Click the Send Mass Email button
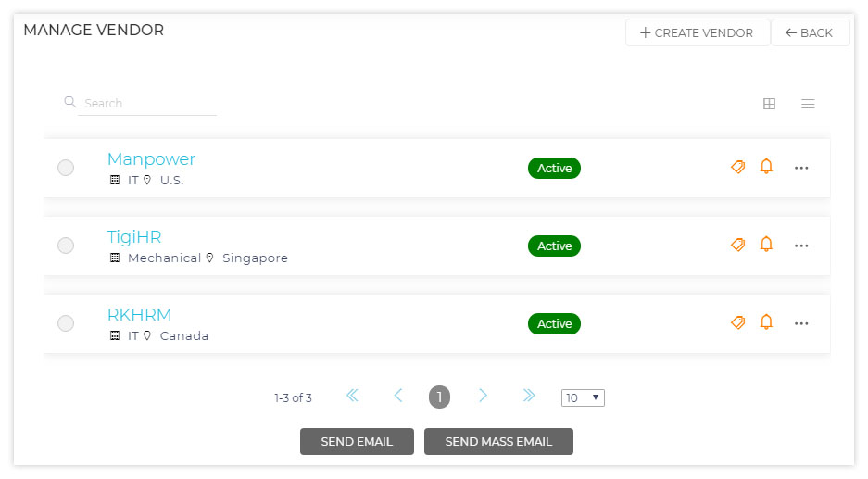The width and height of the screenshot is (868, 479). [x=498, y=441]
